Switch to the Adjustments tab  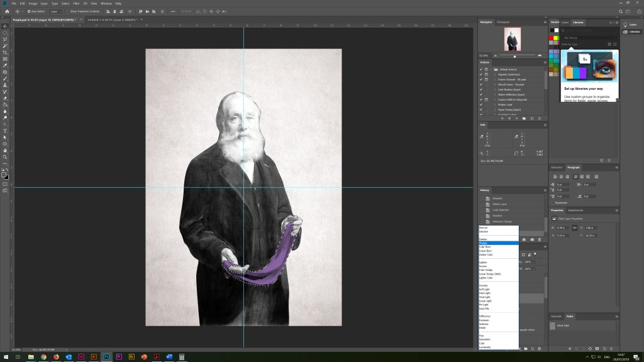575,210
